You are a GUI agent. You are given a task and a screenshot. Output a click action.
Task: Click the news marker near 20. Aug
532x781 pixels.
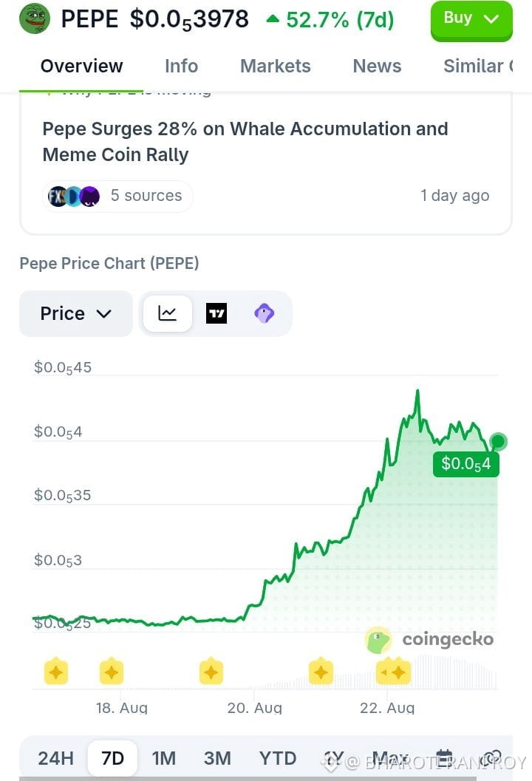[x=211, y=672]
